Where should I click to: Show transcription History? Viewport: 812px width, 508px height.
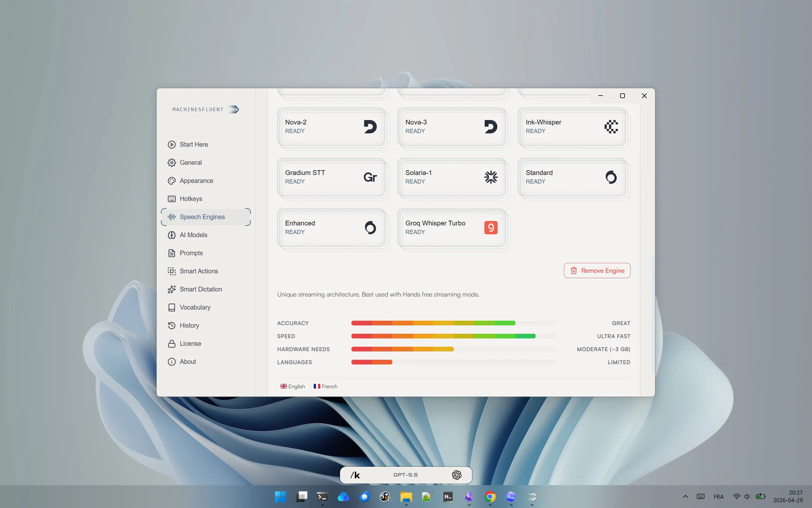pos(206,325)
